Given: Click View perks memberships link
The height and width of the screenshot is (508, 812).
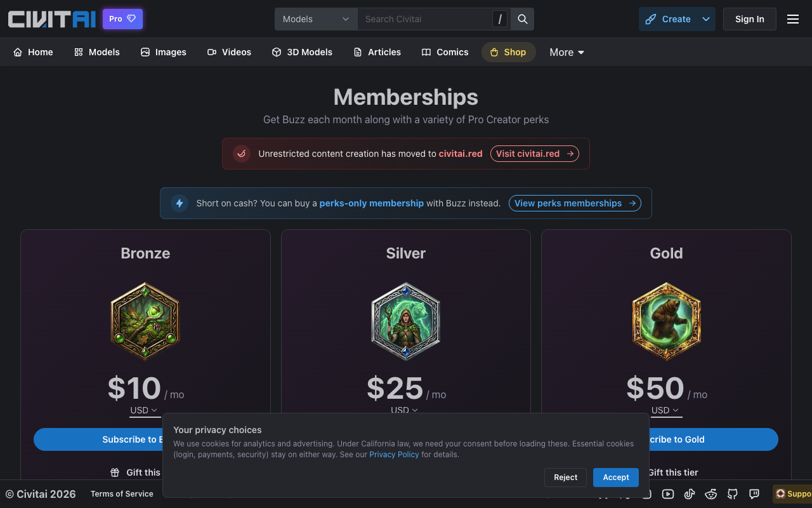Looking at the screenshot, I should coord(575,203).
